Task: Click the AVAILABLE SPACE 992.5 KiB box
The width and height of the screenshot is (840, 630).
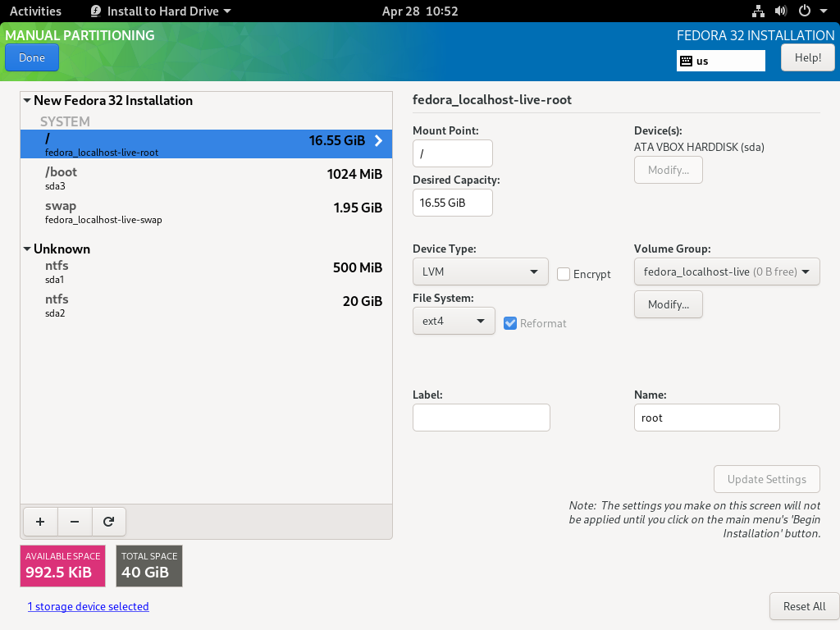Action: click(62, 566)
